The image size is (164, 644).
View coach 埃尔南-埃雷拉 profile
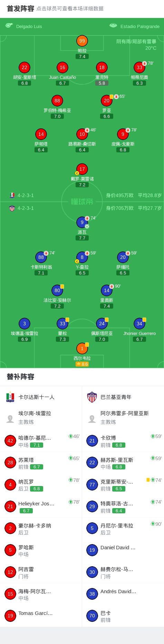(41, 418)
